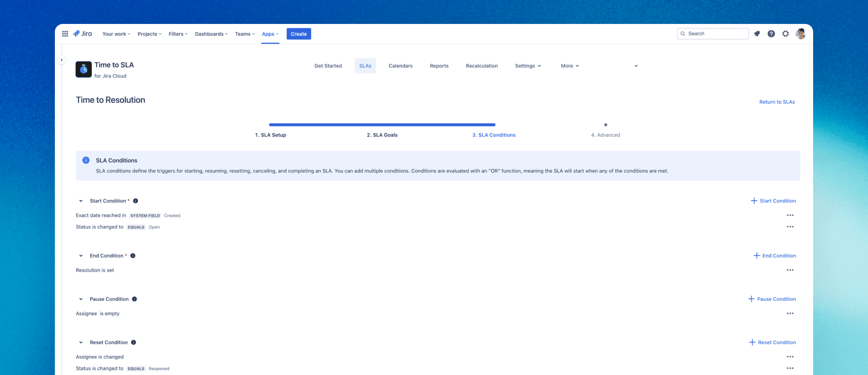Click the Time to Resolution heading
The width and height of the screenshot is (868, 375).
[110, 100]
